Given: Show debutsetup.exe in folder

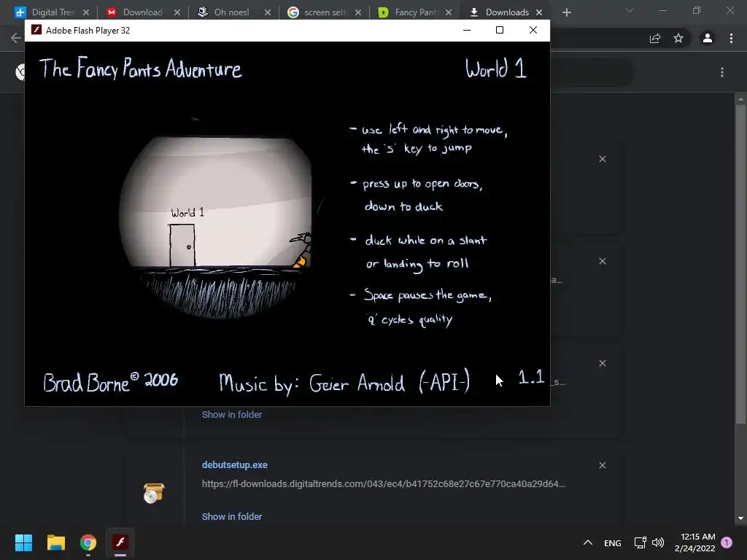Looking at the screenshot, I should pos(231,516).
